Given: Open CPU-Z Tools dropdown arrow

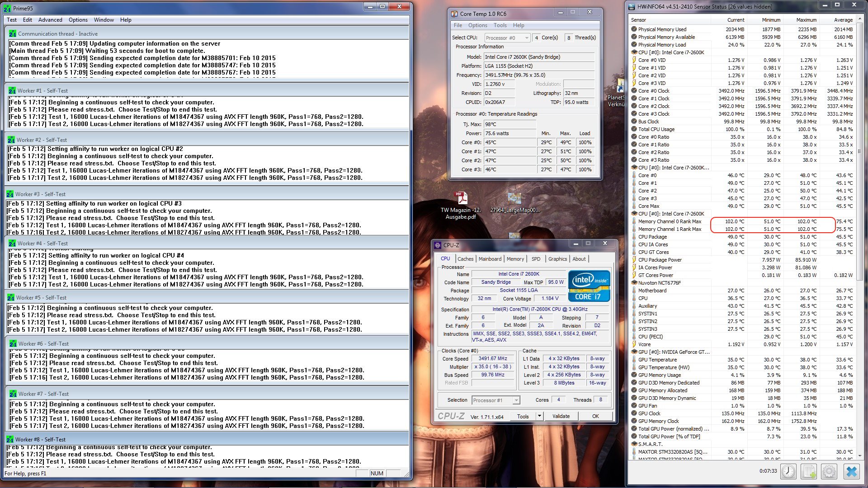Looking at the screenshot, I should [x=539, y=416].
